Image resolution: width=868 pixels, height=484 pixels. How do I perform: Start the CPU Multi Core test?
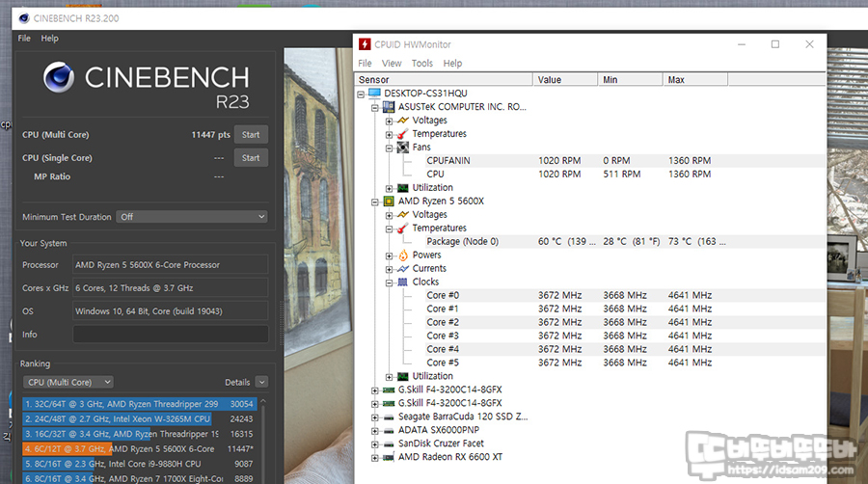click(x=251, y=134)
